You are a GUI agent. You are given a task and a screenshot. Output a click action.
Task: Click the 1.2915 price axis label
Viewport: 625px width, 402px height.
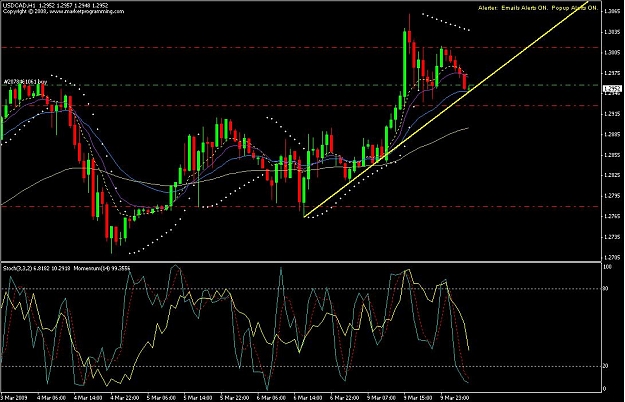click(x=612, y=114)
